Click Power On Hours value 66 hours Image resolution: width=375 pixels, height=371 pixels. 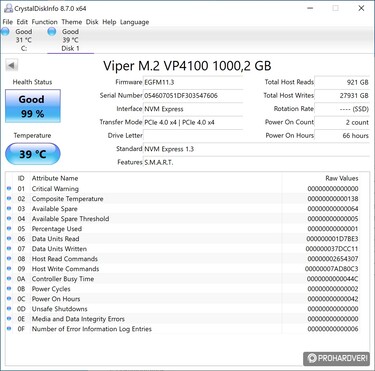click(x=342, y=136)
